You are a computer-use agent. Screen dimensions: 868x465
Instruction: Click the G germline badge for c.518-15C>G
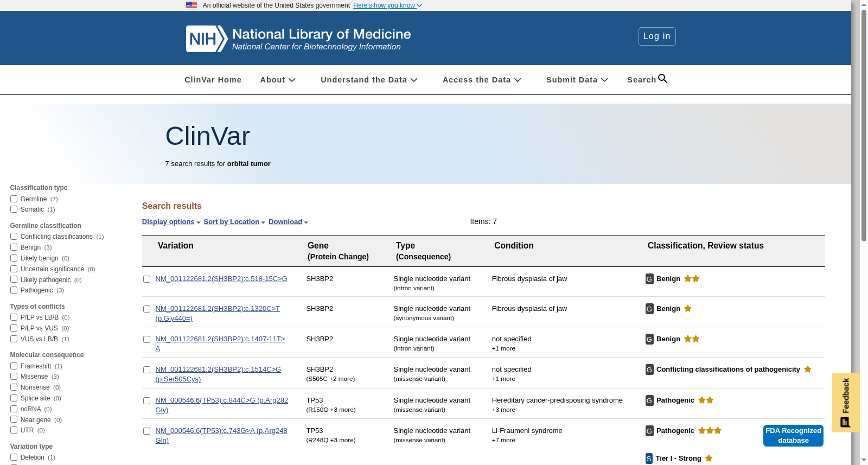coord(649,279)
